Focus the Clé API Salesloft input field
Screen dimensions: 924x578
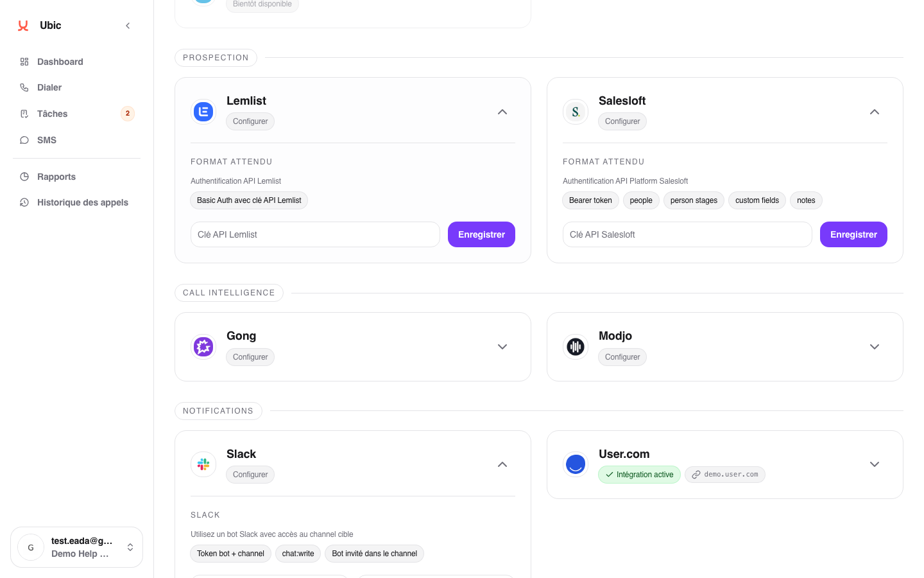[687, 234]
